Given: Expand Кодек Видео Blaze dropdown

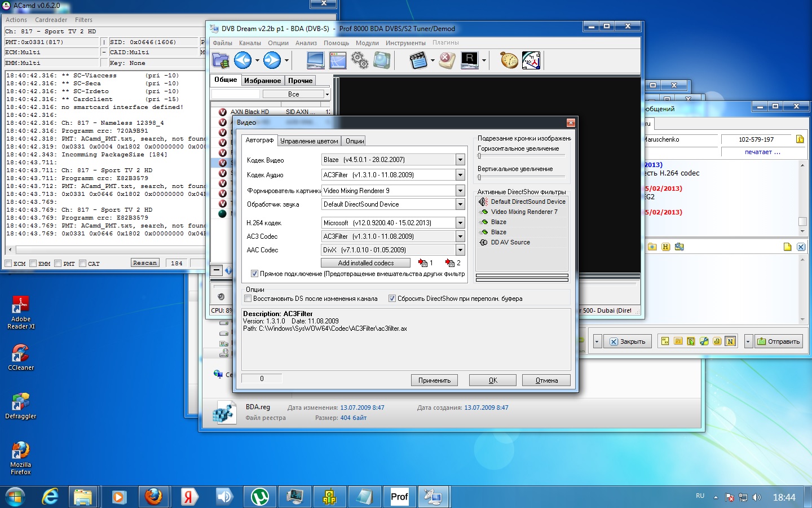Looking at the screenshot, I should pyautogui.click(x=460, y=160).
